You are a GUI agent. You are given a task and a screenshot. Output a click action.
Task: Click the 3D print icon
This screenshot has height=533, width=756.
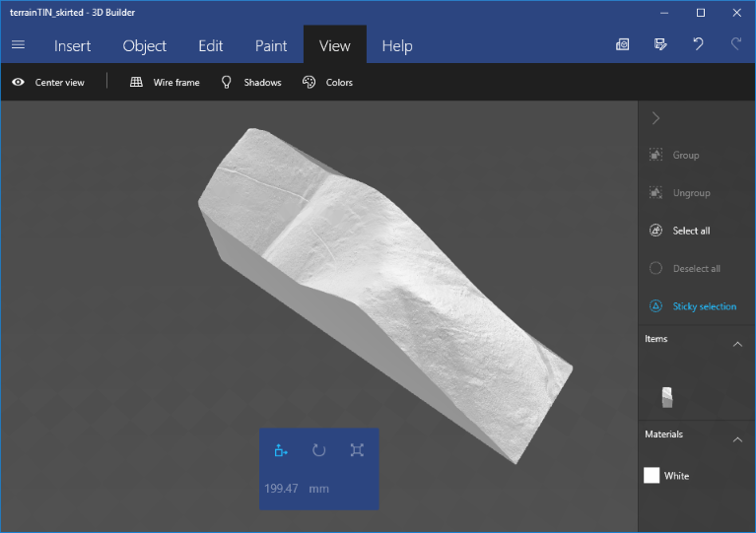coord(623,44)
